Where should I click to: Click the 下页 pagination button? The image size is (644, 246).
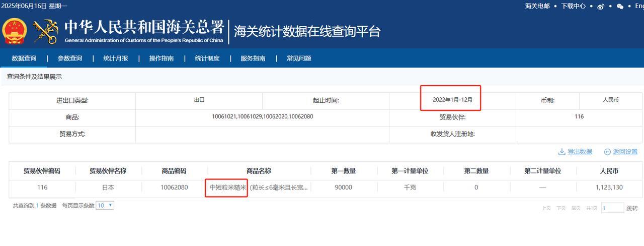(560, 208)
